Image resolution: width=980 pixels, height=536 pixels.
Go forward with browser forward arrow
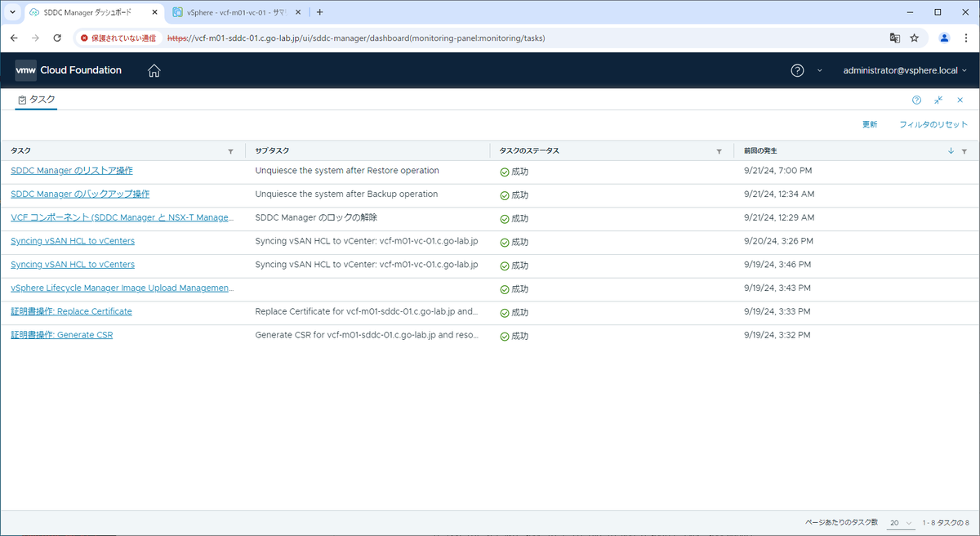35,38
